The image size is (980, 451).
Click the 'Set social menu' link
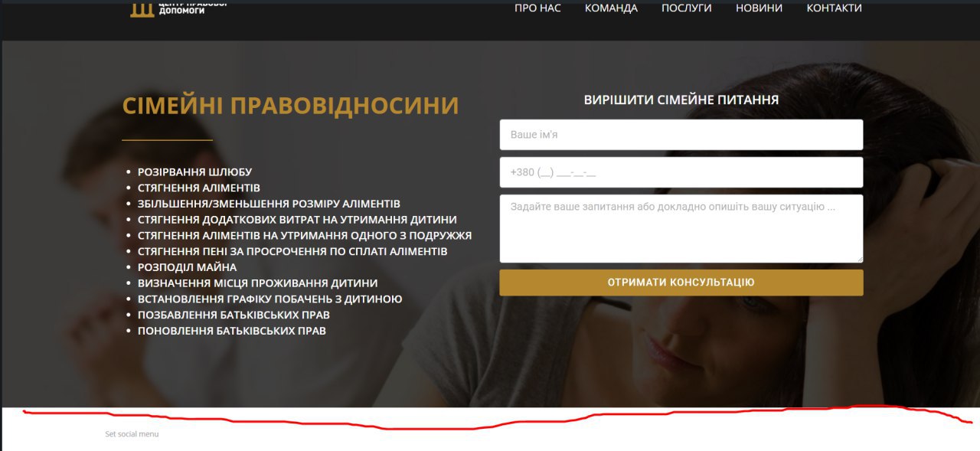click(x=132, y=434)
